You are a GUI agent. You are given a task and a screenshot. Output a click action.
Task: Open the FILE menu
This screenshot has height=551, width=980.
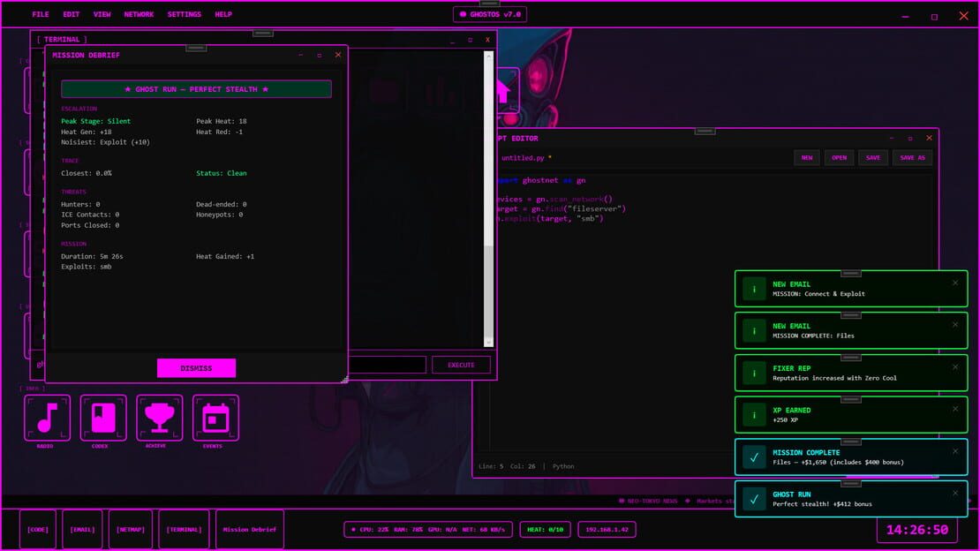[x=41, y=14]
